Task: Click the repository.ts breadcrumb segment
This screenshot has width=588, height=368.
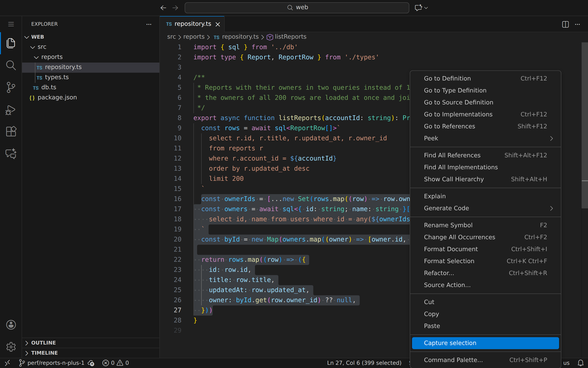Action: coord(236,37)
